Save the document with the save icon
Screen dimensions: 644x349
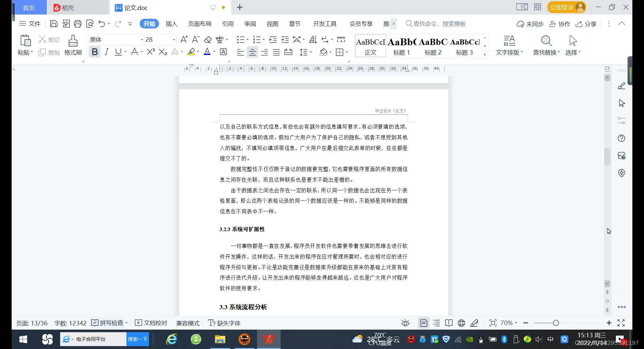coord(54,24)
